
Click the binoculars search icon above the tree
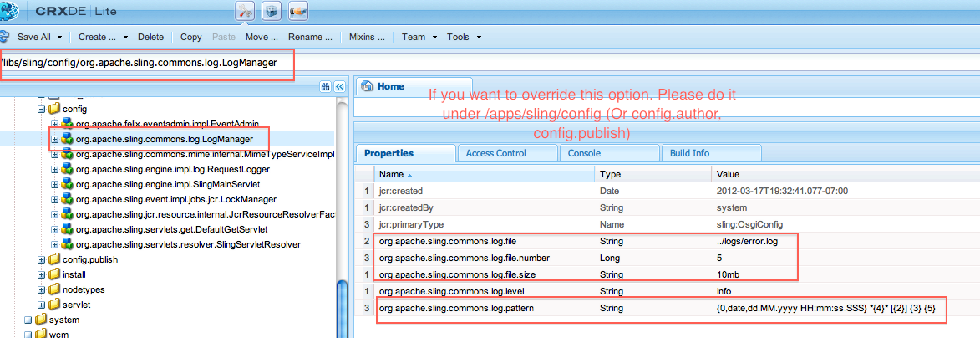(x=325, y=86)
